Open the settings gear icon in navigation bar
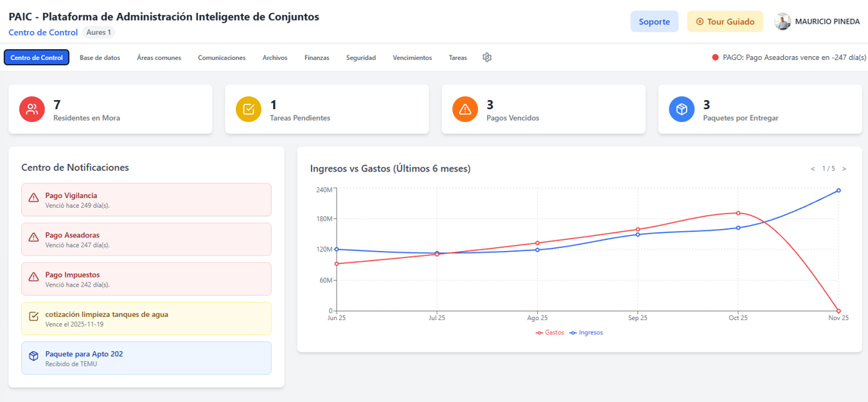This screenshot has height=402, width=868. pyautogui.click(x=487, y=58)
